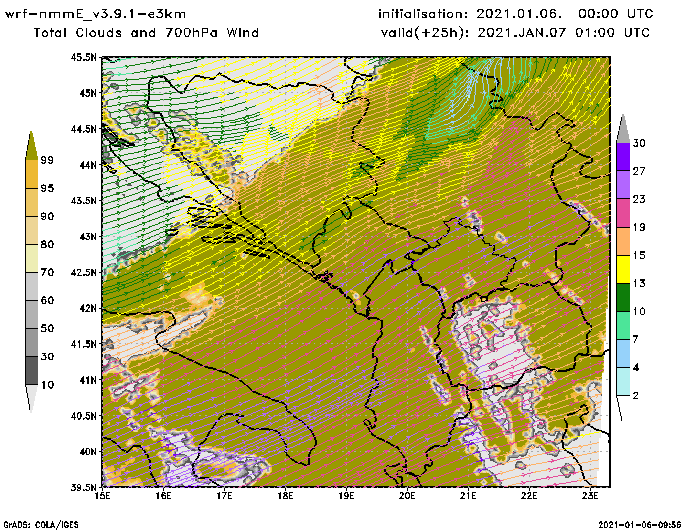Image resolution: width=700 pixels, height=530 pixels.
Task: Click the '18E' longitude label
Action: click(285, 496)
